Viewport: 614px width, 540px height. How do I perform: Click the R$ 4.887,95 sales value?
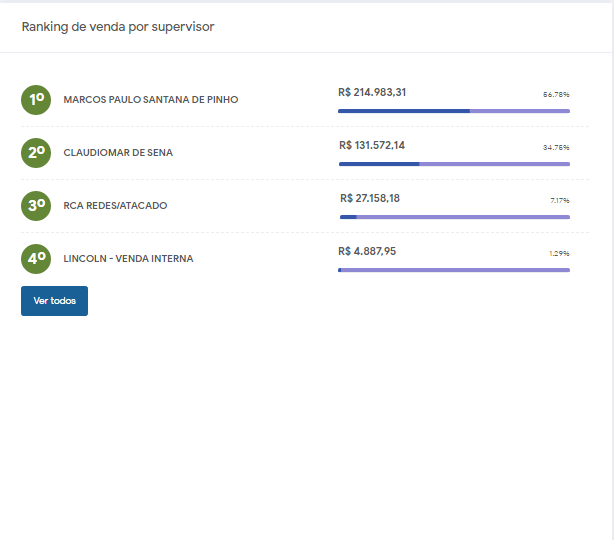click(367, 251)
